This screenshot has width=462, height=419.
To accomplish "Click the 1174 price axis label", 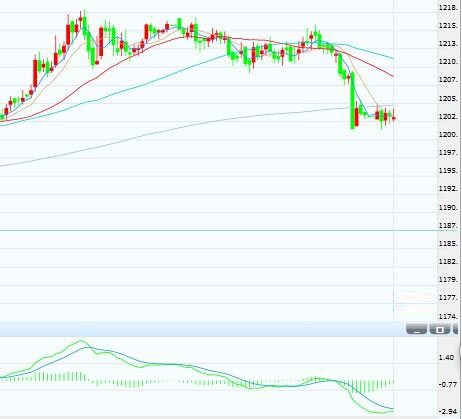I will coord(448,316).
